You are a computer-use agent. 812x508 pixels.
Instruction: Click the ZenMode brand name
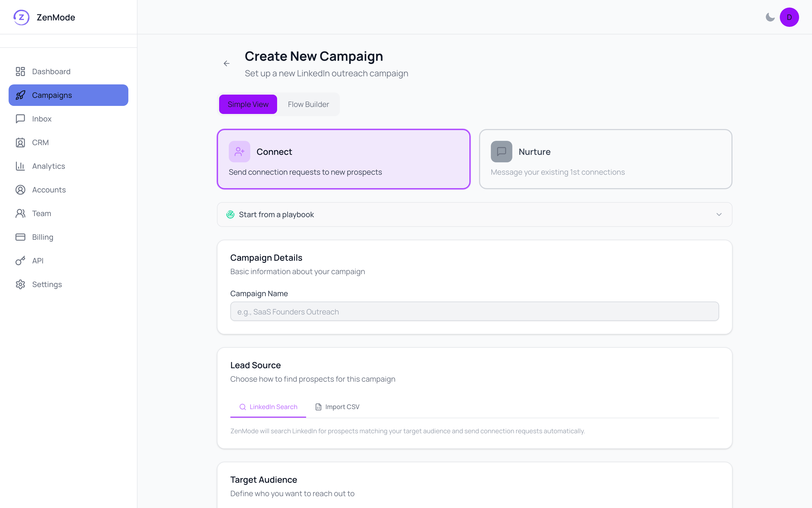click(x=56, y=17)
